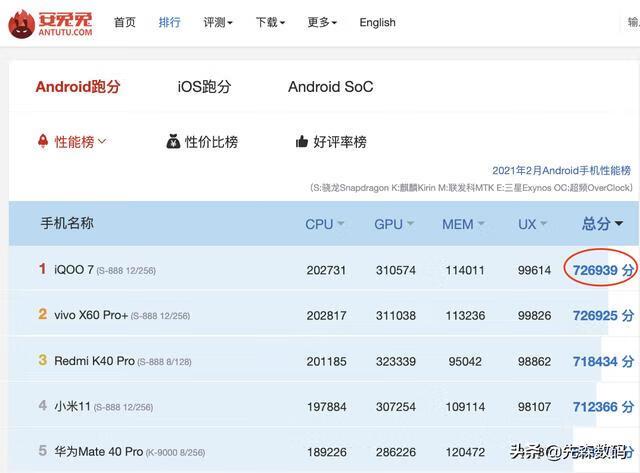The height and width of the screenshot is (473, 640).
Task: Click the vivo X60 Pro+ UX score 99826
Action: [x=534, y=315]
